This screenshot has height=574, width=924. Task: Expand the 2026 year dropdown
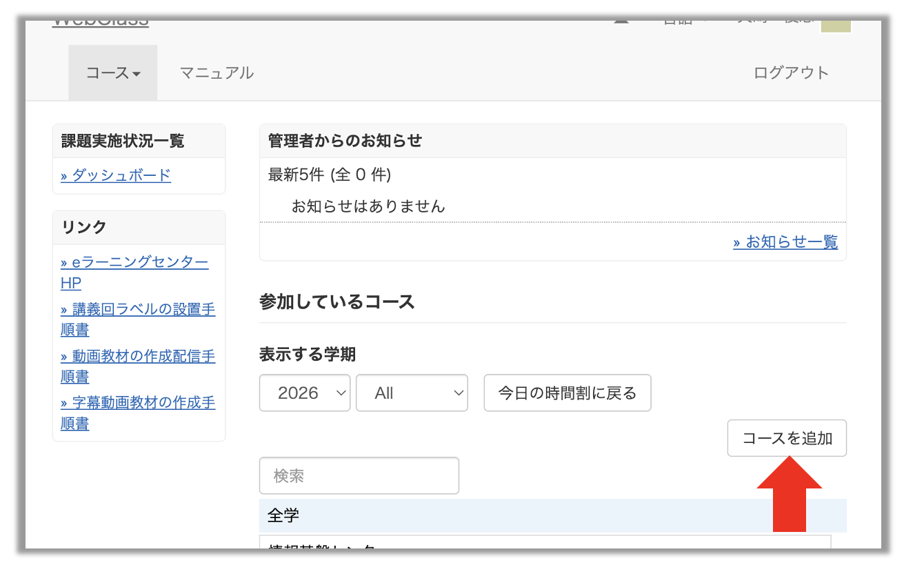pos(305,393)
